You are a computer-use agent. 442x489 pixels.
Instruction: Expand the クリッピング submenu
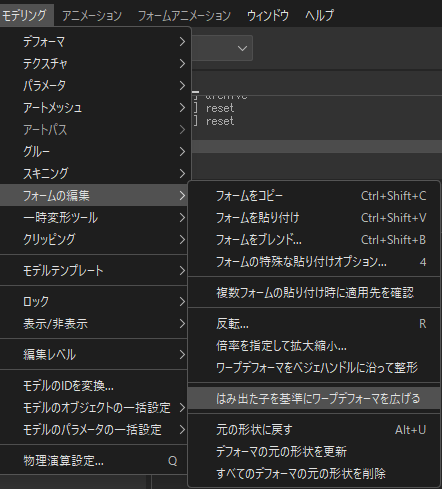[x=95, y=240]
